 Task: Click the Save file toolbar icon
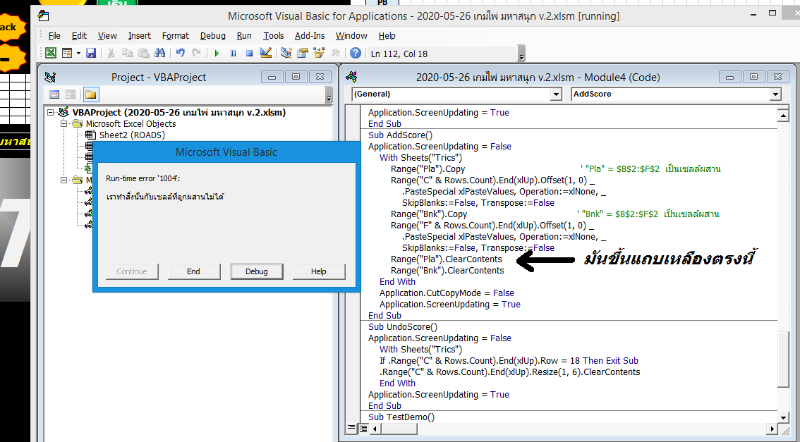pos(91,53)
